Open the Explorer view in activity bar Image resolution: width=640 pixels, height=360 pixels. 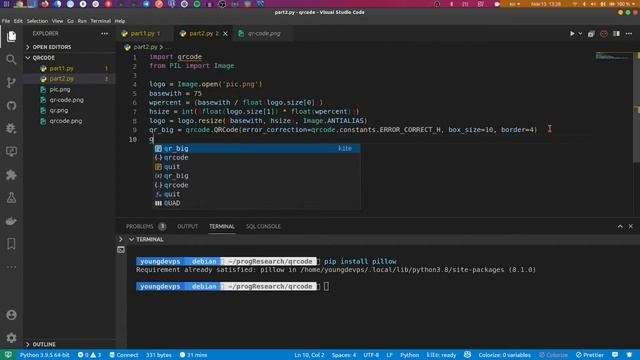pyautogui.click(x=11, y=36)
